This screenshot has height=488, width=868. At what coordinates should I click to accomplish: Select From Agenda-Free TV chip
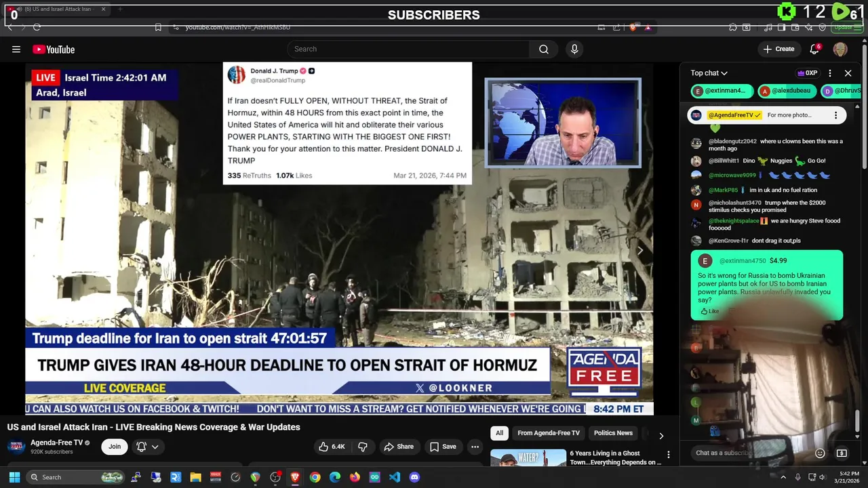tap(549, 433)
